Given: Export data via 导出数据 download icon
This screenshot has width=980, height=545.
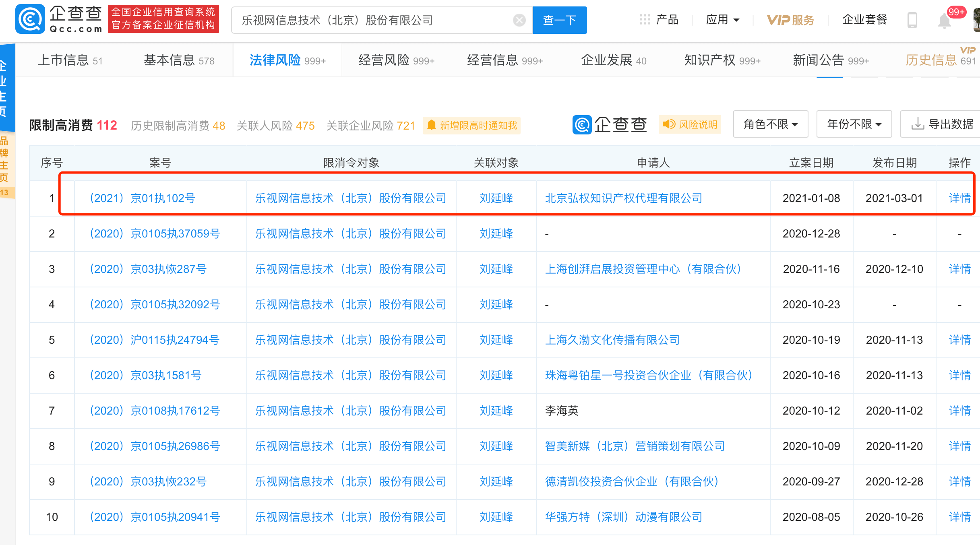Looking at the screenshot, I should (942, 124).
